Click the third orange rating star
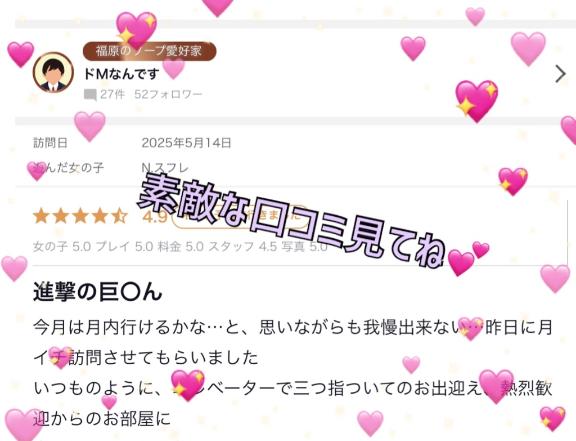The image size is (576, 441). [80, 216]
